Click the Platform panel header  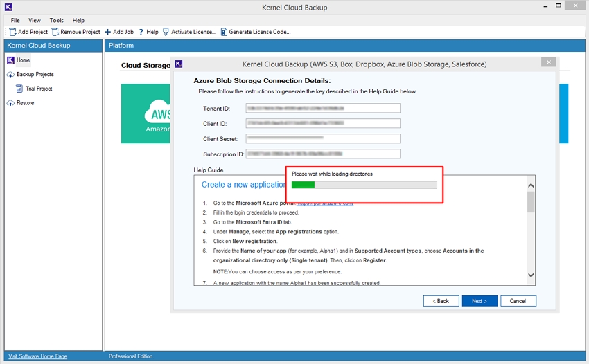[345, 46]
